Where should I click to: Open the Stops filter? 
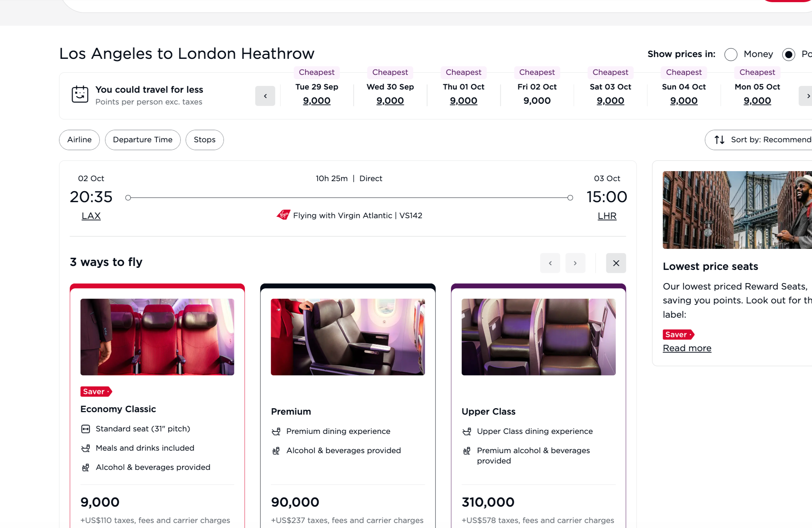tap(205, 140)
